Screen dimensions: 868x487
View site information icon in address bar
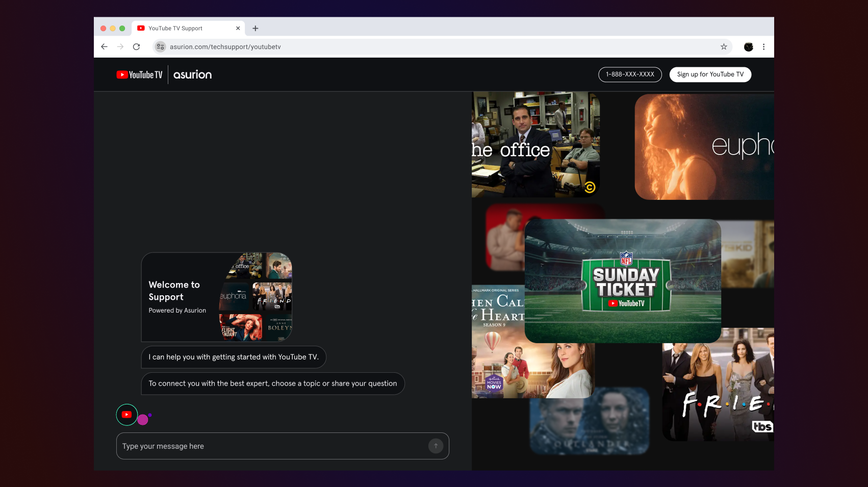point(161,47)
